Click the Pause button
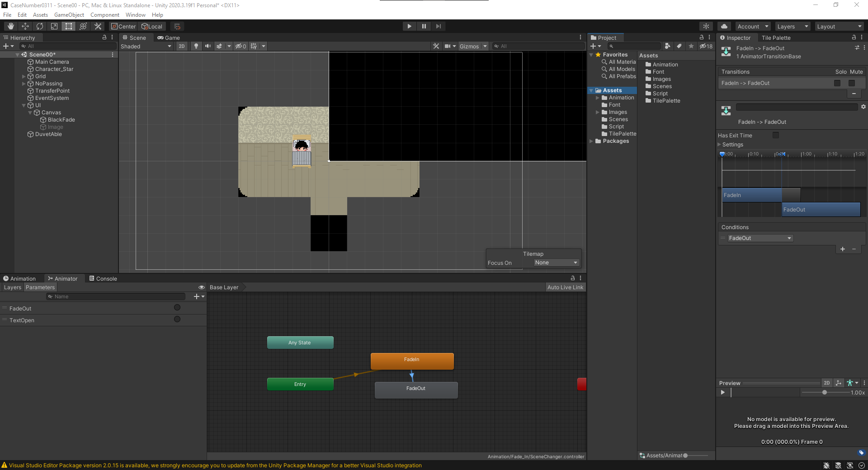 424,26
